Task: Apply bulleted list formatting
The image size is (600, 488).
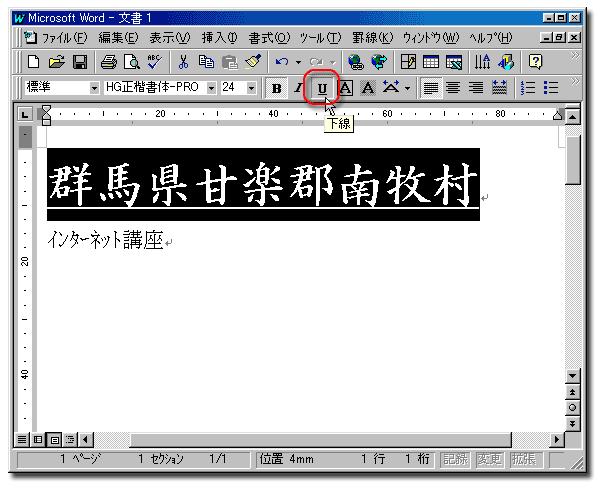Action: 551,88
